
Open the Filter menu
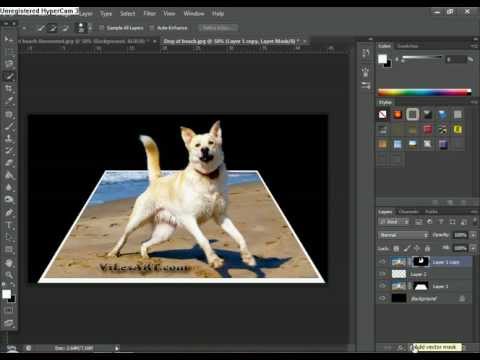coord(149,14)
